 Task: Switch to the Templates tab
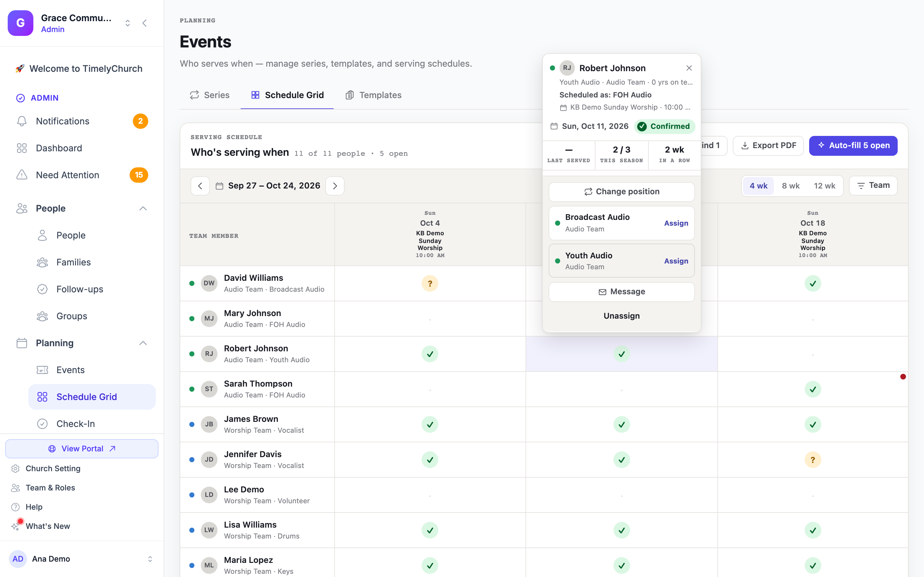click(373, 95)
